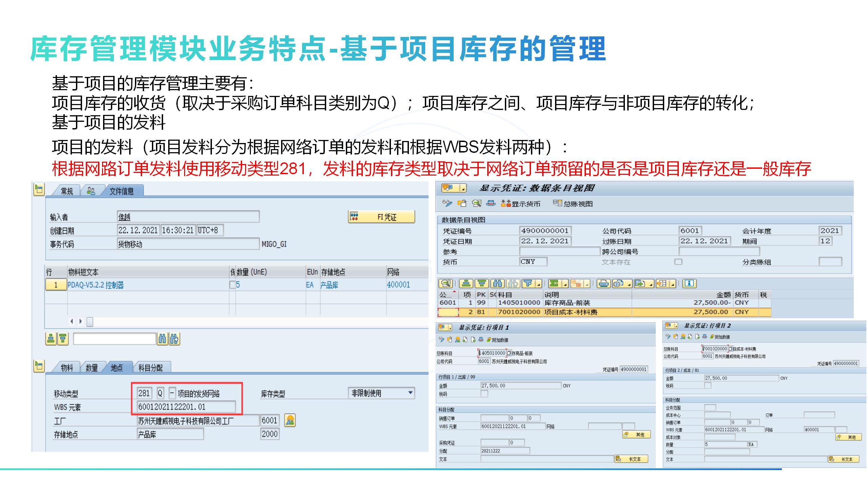Click the mountain icon next to plant 6001
Viewport: 868px width, 488px height.
[x=290, y=421]
